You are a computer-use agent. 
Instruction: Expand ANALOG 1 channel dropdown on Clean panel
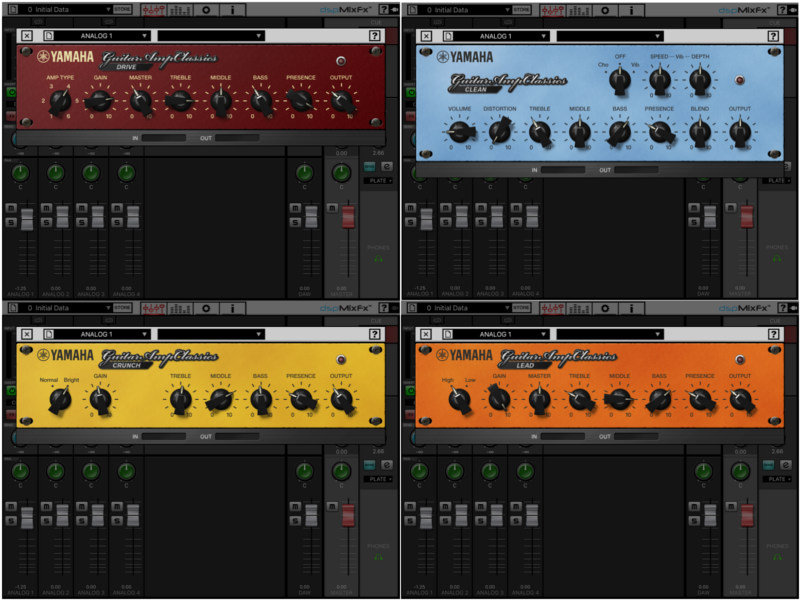501,36
